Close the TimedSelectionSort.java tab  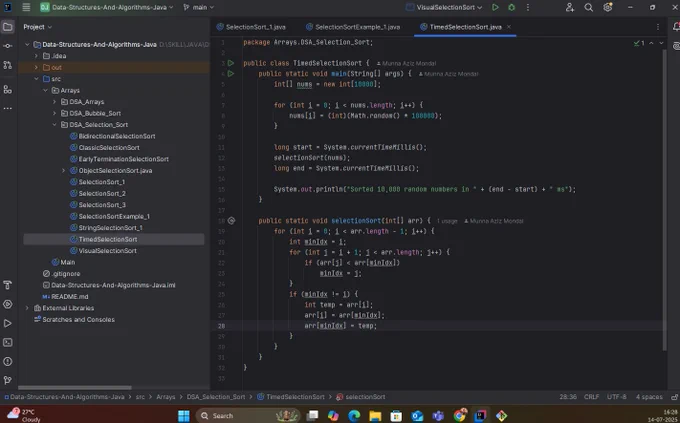[509, 27]
